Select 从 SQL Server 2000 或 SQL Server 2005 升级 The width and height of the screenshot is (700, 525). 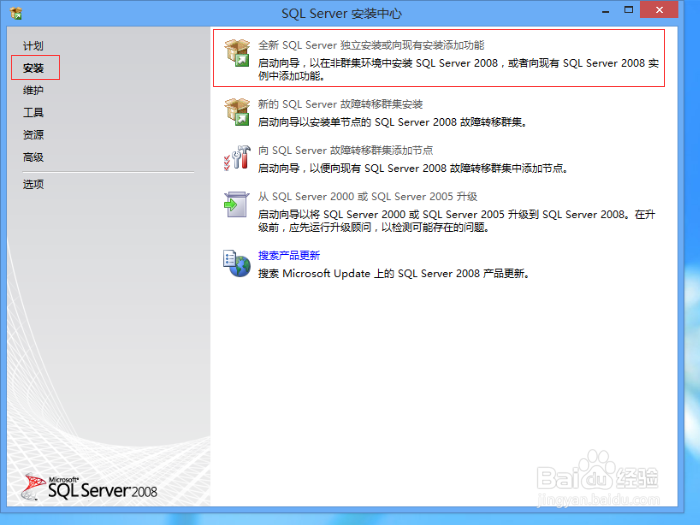(367, 196)
